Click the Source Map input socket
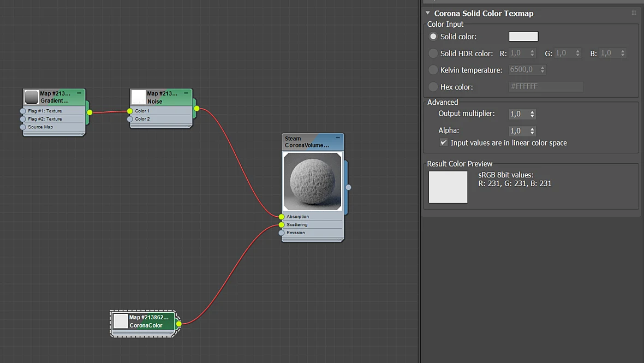Image resolution: width=644 pixels, height=363 pixels. pyautogui.click(x=23, y=127)
